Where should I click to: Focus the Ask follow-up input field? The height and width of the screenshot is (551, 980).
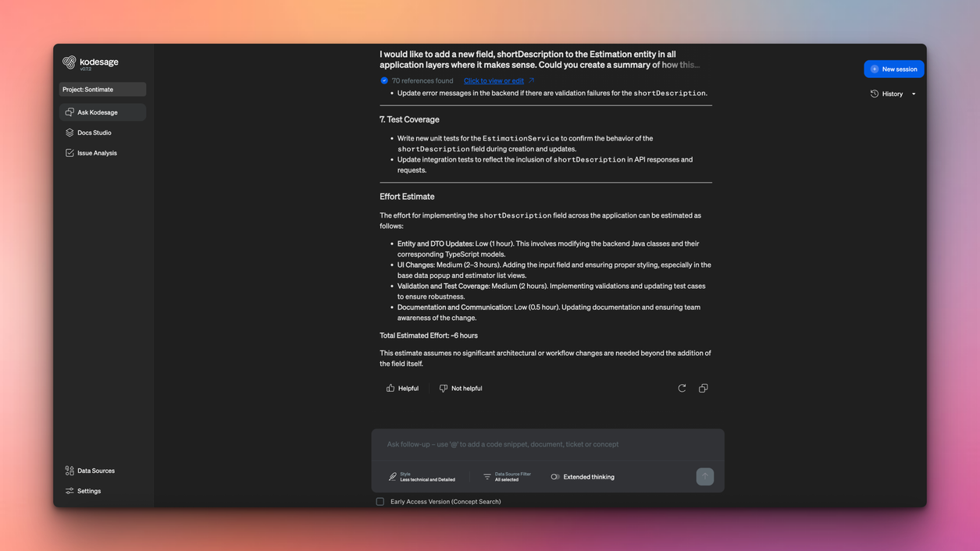pyautogui.click(x=547, y=444)
